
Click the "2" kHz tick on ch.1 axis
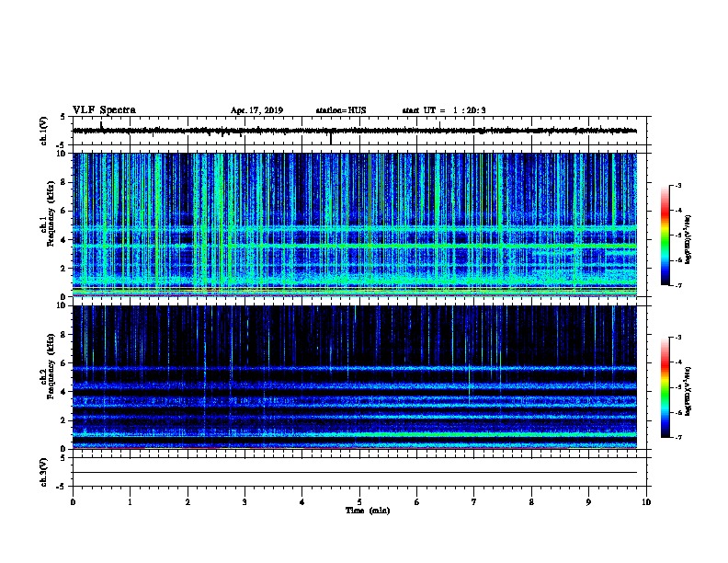(x=65, y=268)
